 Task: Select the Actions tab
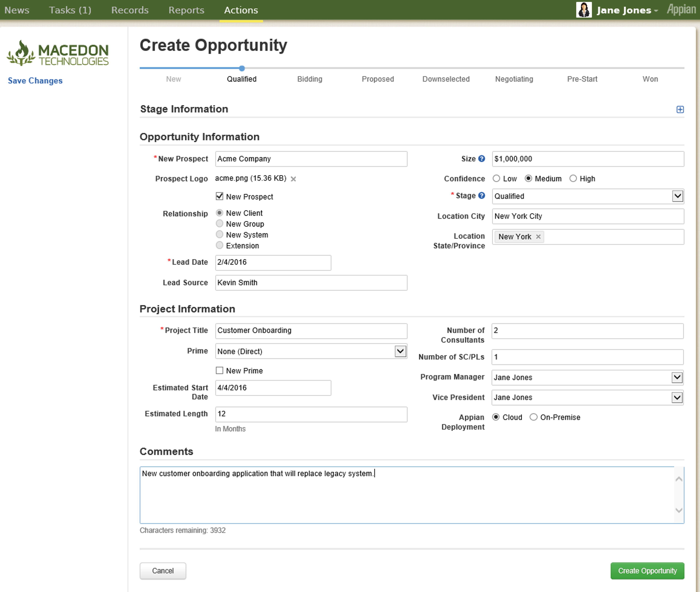click(x=241, y=10)
